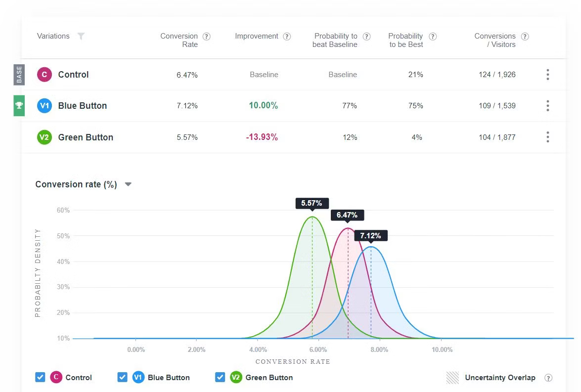Click the trophy winner icon beside Blue Button

pyautogui.click(x=19, y=105)
